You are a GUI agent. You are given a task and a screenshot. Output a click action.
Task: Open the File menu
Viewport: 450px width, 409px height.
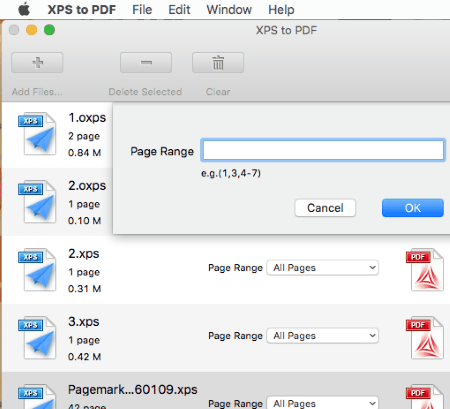pos(142,10)
